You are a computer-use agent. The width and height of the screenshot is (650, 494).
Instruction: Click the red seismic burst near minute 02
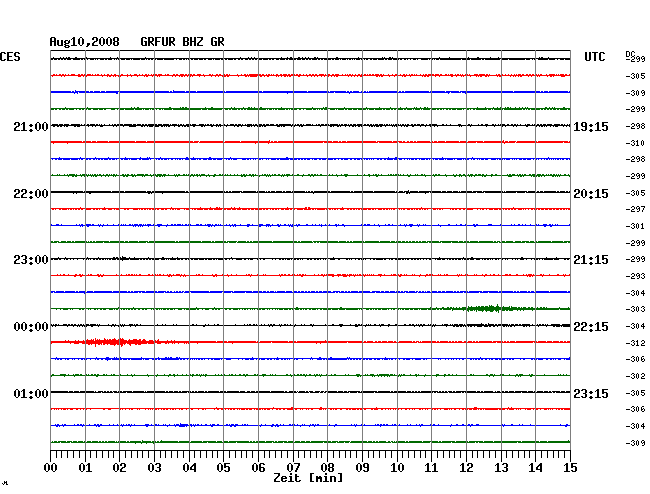click(x=120, y=342)
